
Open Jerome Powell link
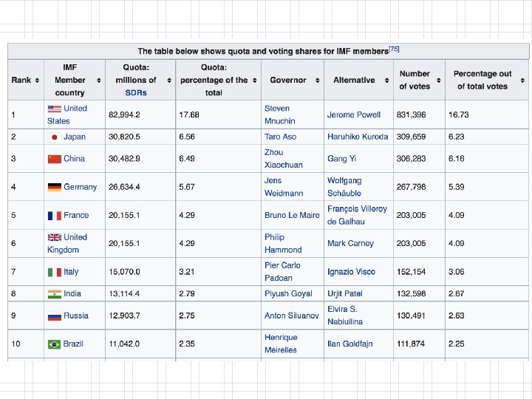[x=354, y=115]
